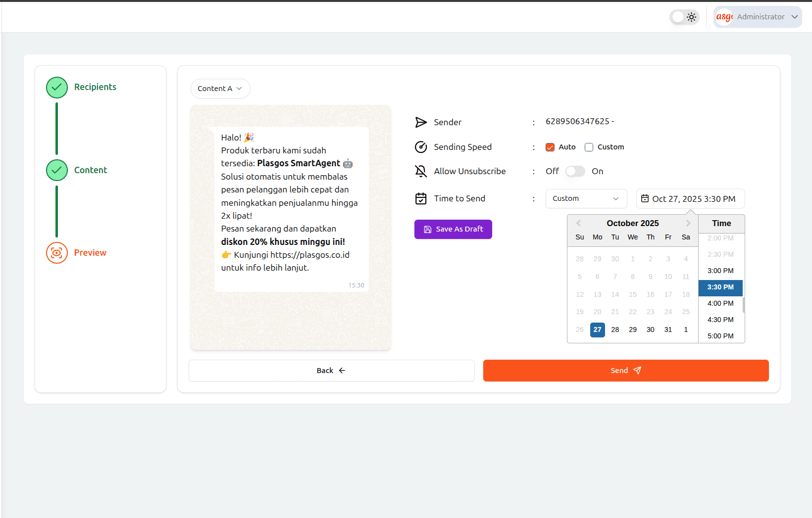Enable the Custom sending speed checkbox
Screen dimensions: 812x518
[x=589, y=147]
